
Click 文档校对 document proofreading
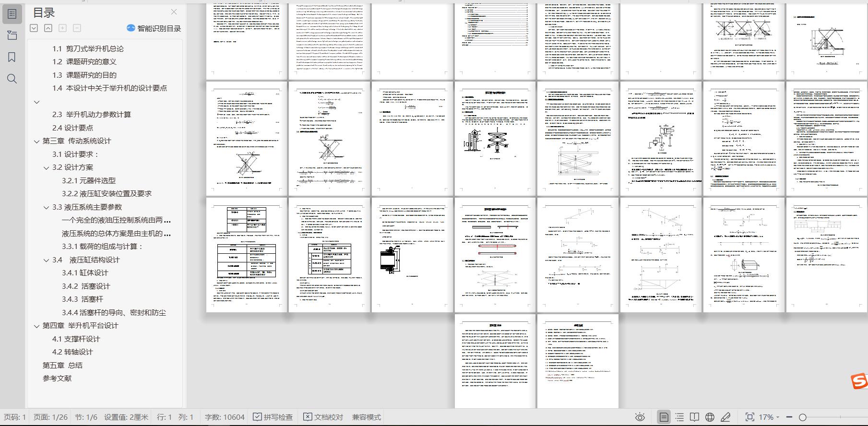(323, 417)
